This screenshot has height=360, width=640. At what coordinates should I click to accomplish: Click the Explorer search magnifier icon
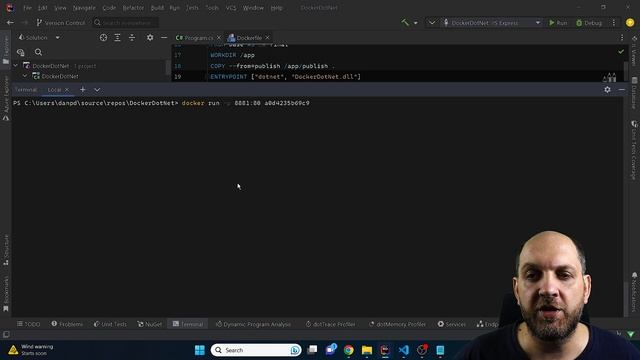[x=38, y=52]
